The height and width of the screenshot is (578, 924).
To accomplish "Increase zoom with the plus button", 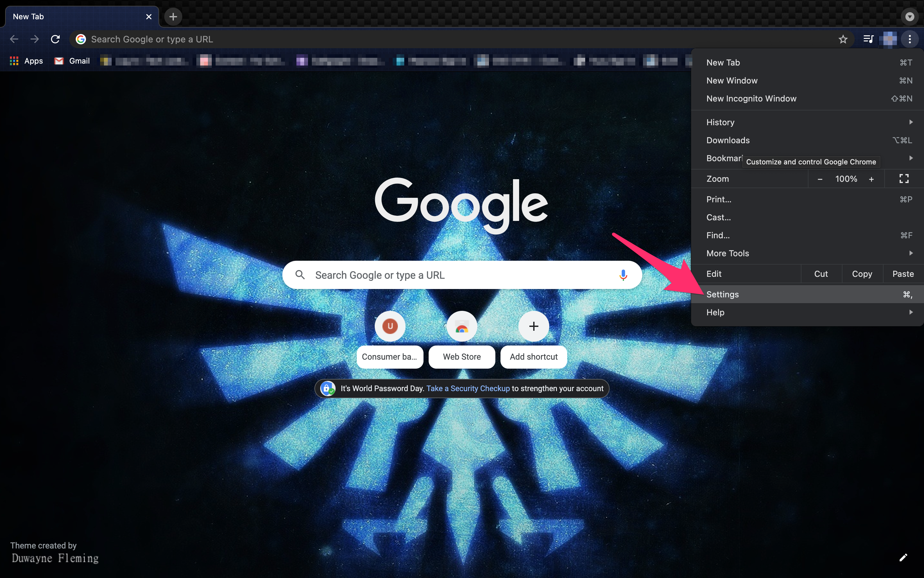I will 871,179.
